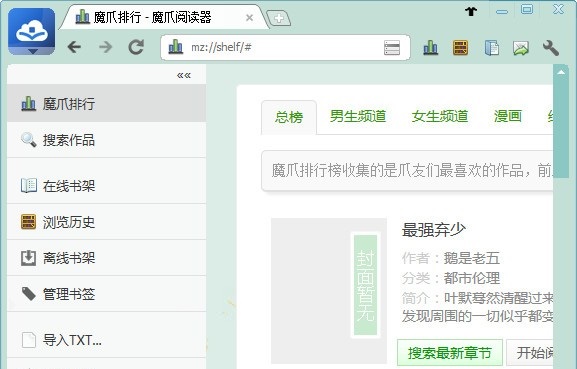Click the skin shirt icon in title bar

click(471, 11)
